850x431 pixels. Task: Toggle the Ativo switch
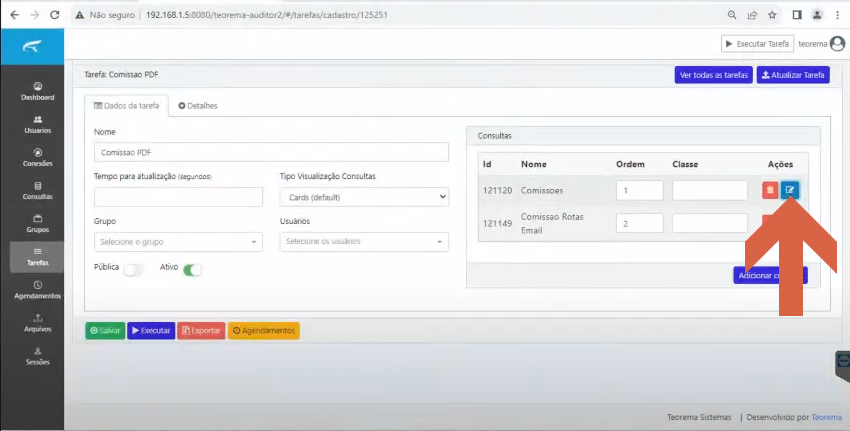[192, 270]
